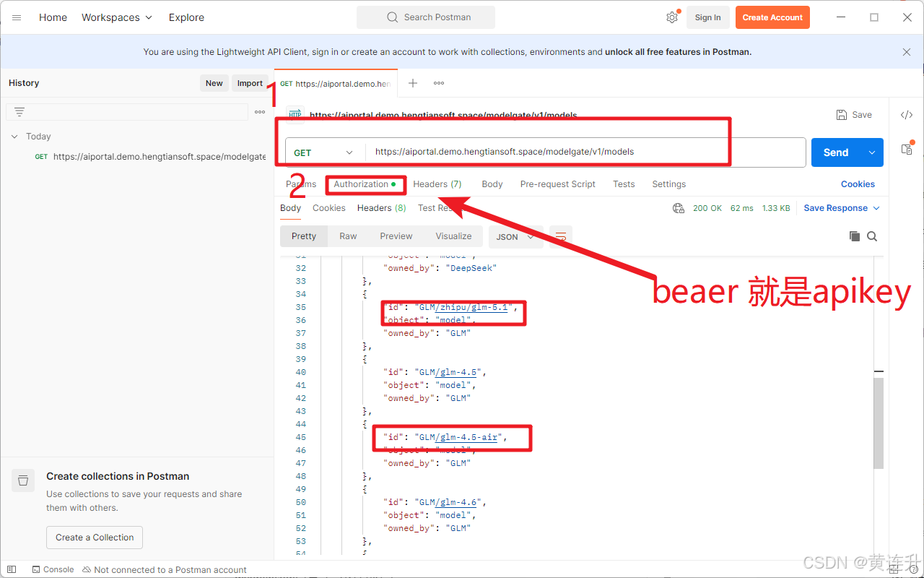This screenshot has height=578, width=924.
Task: Select the response Cookies tab
Action: [329, 208]
